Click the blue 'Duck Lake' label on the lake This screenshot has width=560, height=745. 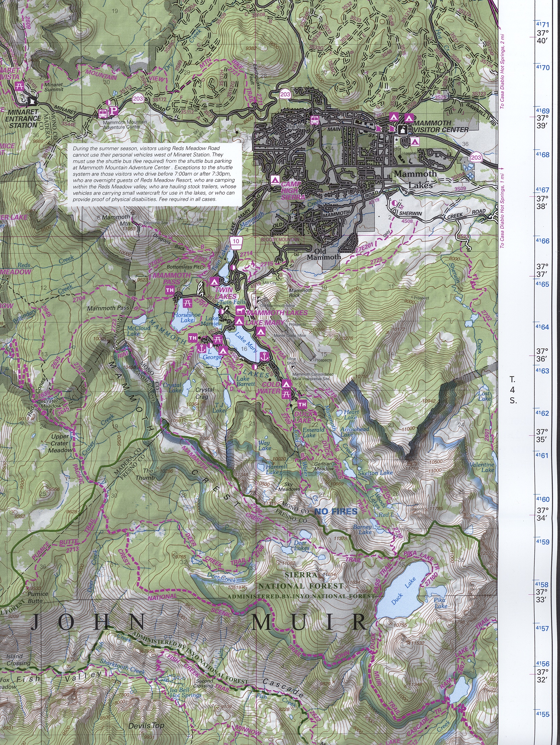tap(403, 590)
